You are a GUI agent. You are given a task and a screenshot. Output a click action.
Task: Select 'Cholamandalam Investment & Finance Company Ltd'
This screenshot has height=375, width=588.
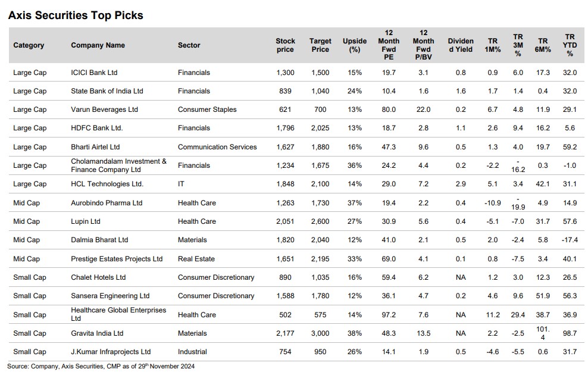[119, 165]
